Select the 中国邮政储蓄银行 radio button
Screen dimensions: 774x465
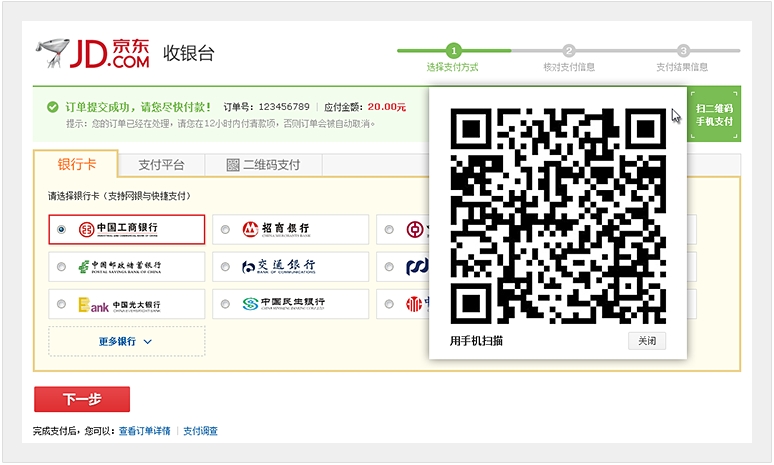coord(61,267)
